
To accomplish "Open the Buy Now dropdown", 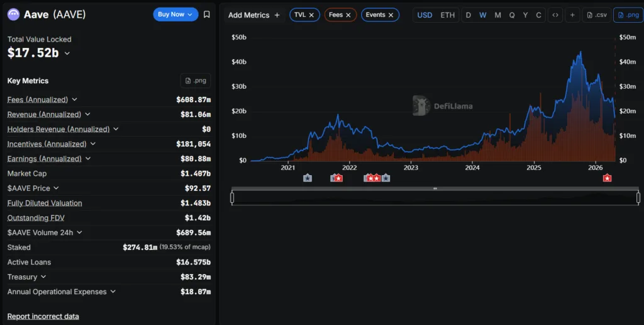I will click(x=175, y=14).
